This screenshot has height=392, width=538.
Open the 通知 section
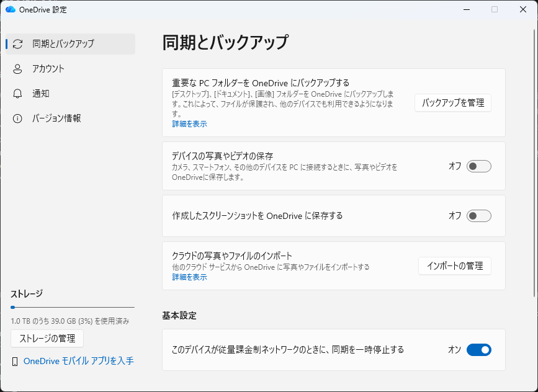70,94
